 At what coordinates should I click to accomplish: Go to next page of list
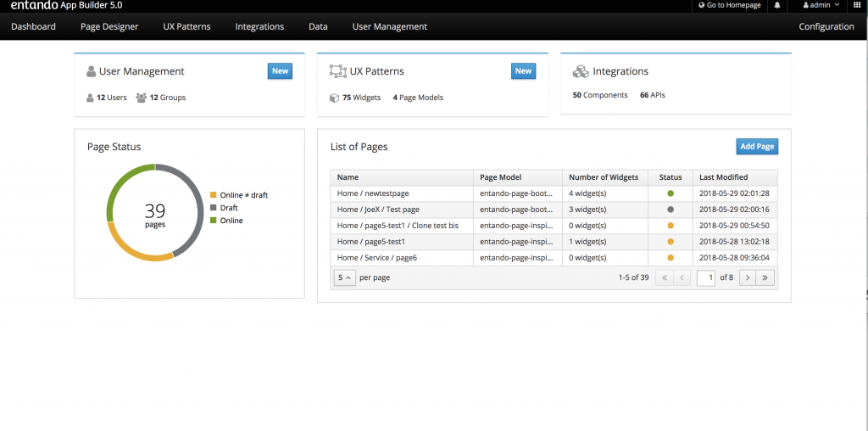(748, 277)
